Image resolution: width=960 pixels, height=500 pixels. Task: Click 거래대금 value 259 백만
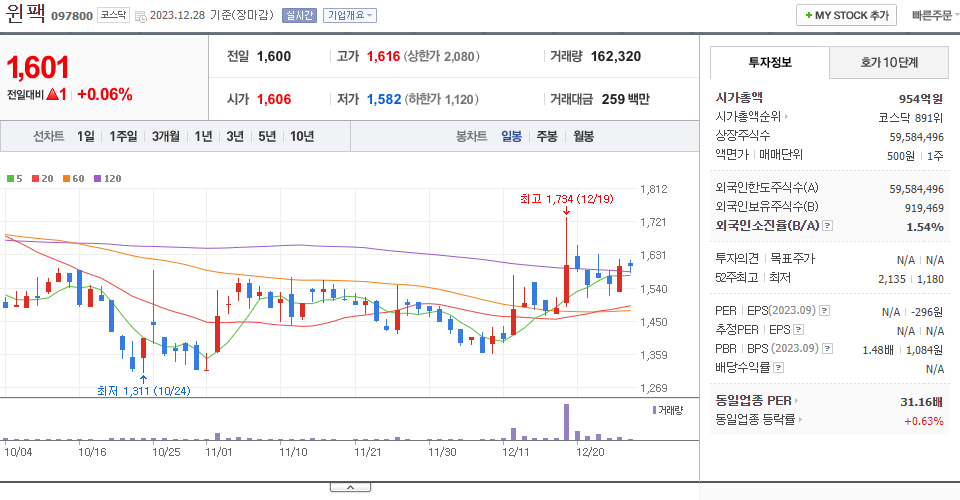point(625,99)
